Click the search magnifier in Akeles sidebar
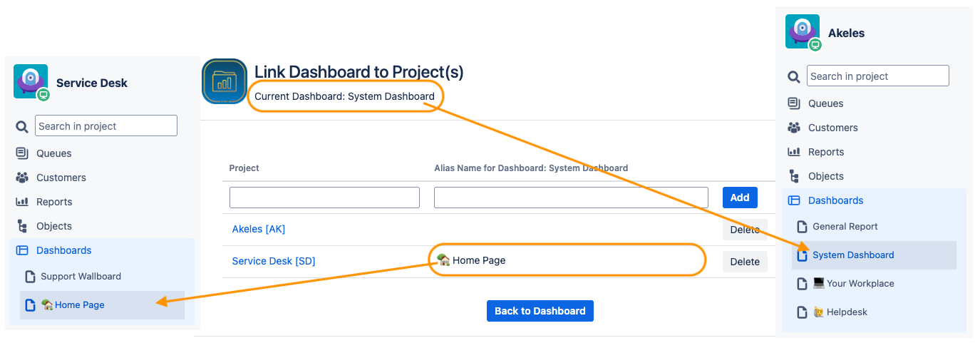 793,76
